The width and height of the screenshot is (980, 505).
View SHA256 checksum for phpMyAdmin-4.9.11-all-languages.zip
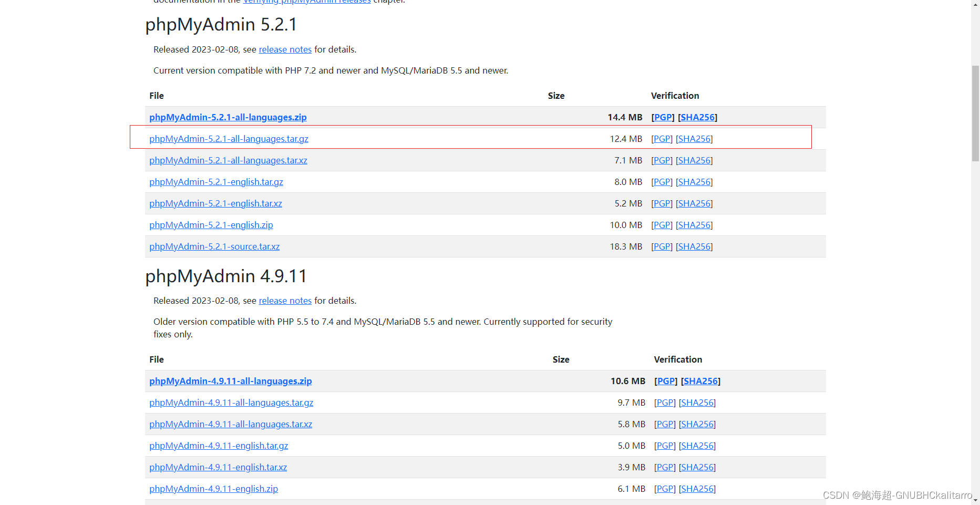click(x=700, y=381)
